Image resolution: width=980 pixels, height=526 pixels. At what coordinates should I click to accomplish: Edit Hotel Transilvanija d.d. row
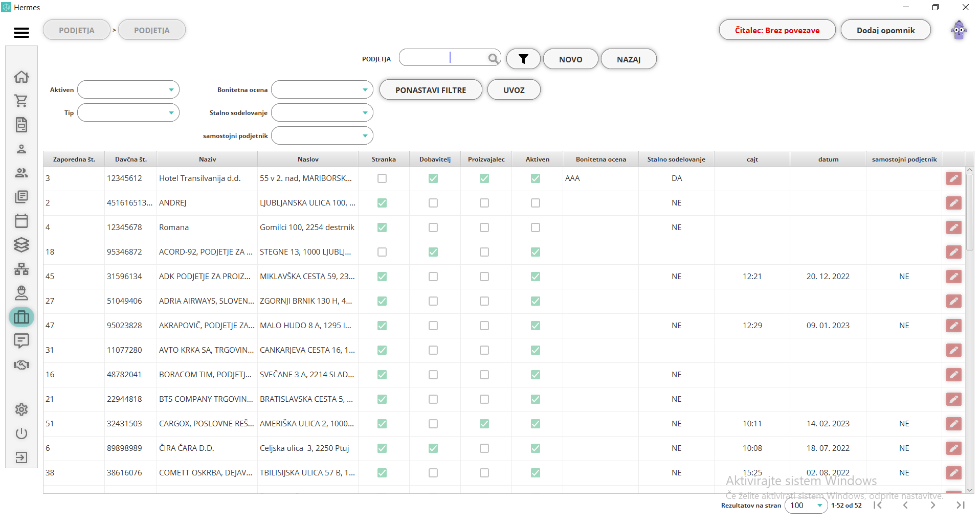[954, 178]
